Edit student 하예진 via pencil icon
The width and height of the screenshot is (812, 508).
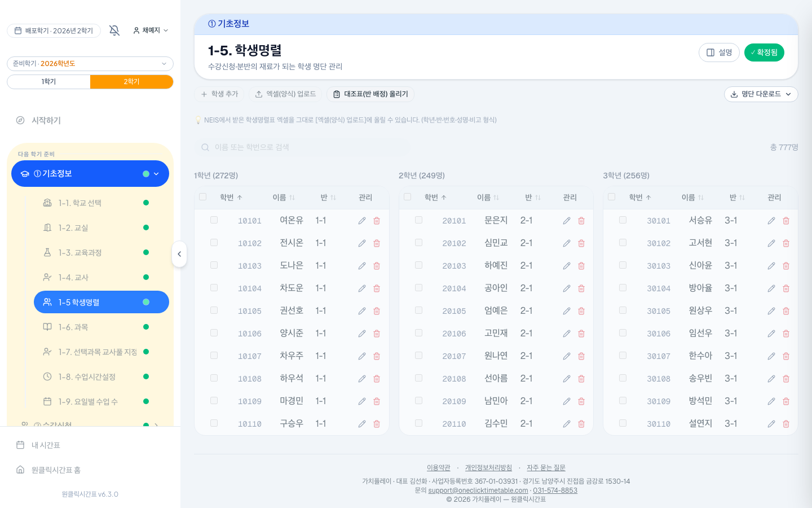pos(567,266)
